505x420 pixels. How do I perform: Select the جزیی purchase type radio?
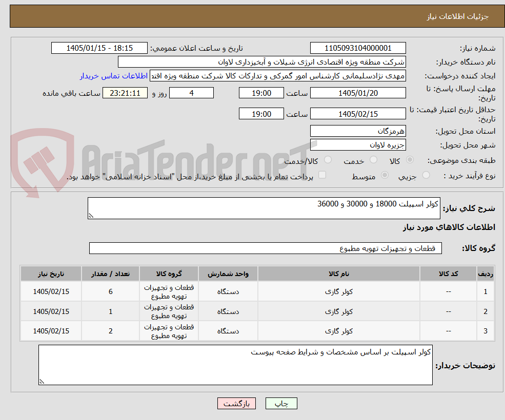point(426,175)
